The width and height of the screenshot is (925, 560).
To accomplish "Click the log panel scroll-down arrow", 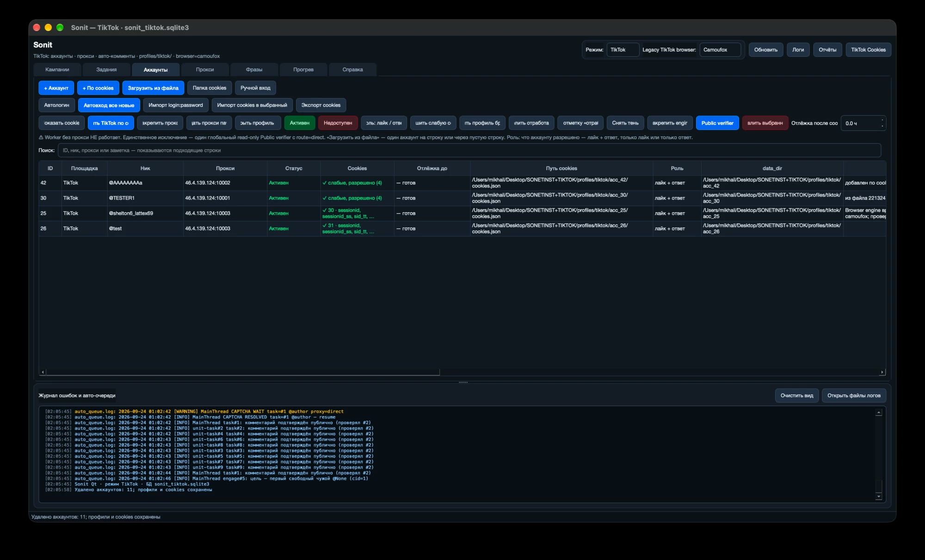I will (x=879, y=497).
